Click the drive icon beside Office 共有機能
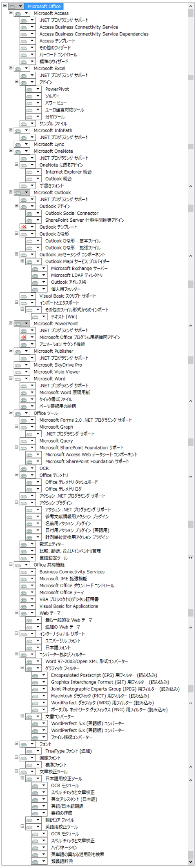Image resolution: width=196 pixels, height=868 pixels. pos(18,565)
